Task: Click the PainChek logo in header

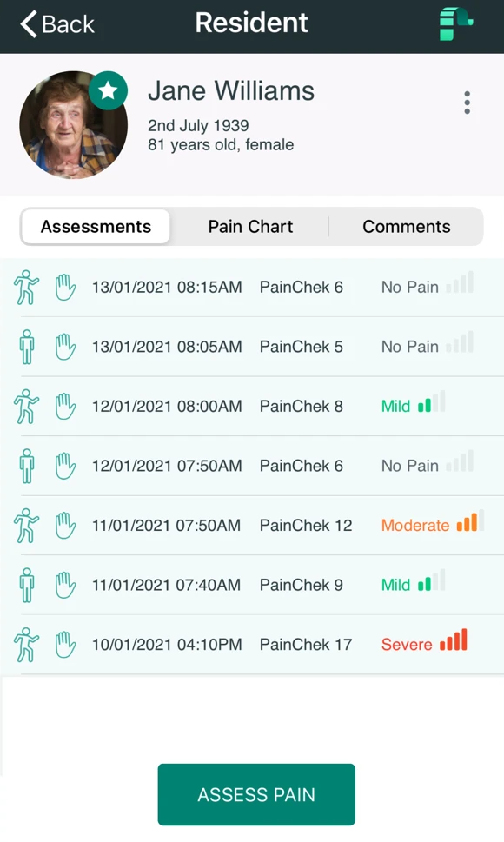Action: (455, 23)
